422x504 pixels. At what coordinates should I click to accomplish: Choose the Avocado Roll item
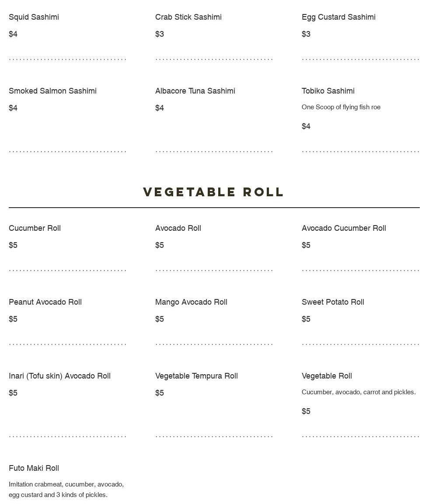click(178, 228)
